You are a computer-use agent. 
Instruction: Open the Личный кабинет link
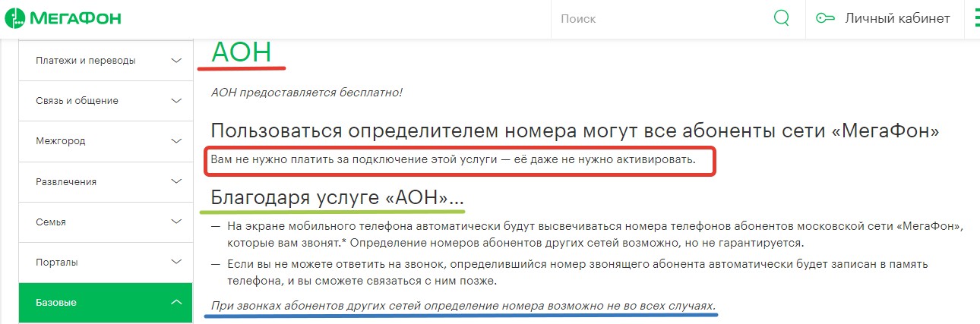(897, 18)
